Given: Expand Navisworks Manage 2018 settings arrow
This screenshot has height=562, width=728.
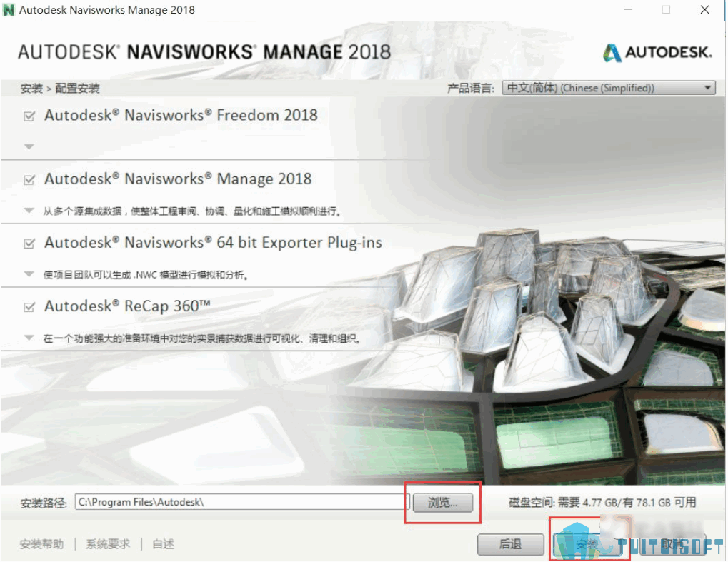Looking at the screenshot, I should click(29, 211).
